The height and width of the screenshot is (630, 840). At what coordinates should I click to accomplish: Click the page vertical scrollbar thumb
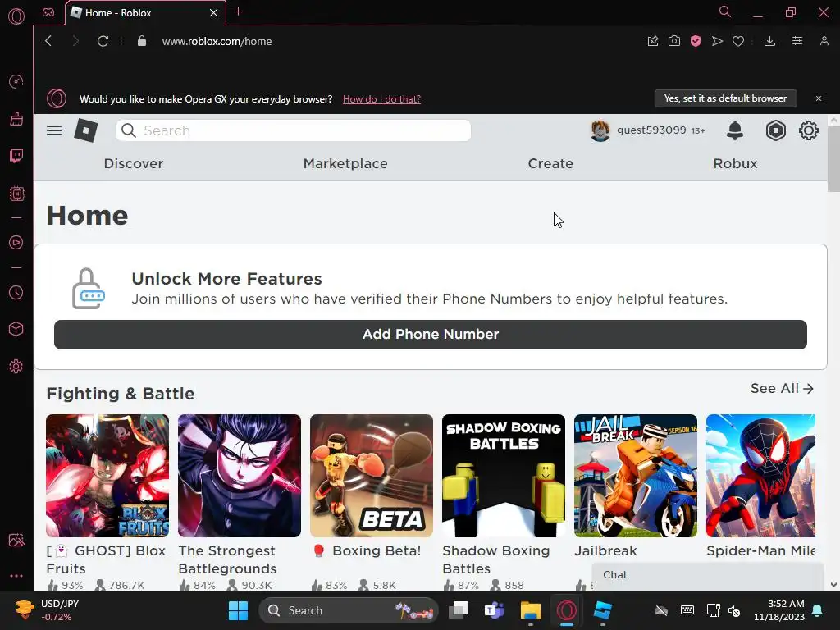(x=833, y=160)
